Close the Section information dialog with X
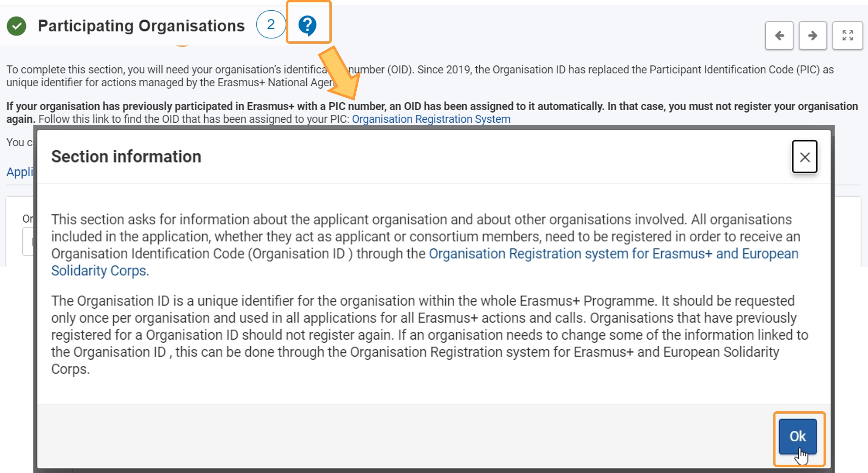This screenshot has height=473, width=868. [805, 157]
